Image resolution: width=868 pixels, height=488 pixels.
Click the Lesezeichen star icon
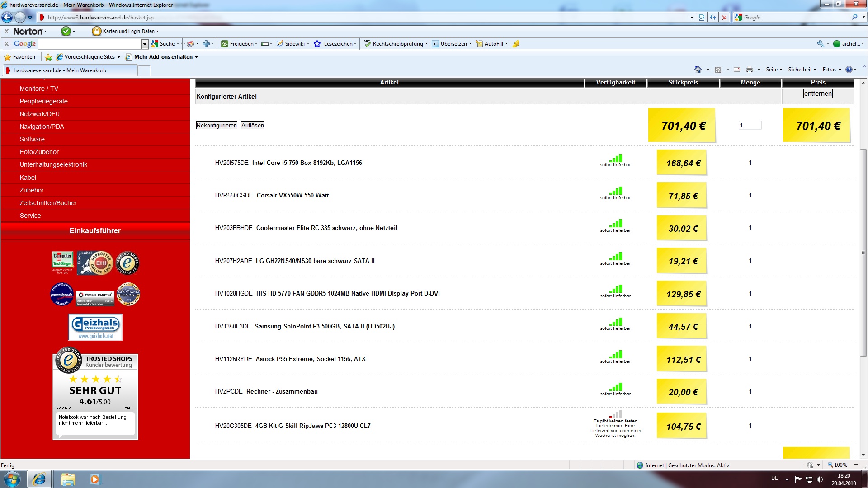(317, 44)
